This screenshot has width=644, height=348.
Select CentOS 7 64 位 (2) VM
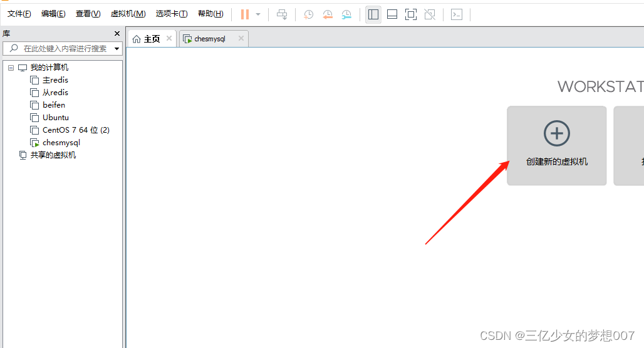click(76, 130)
